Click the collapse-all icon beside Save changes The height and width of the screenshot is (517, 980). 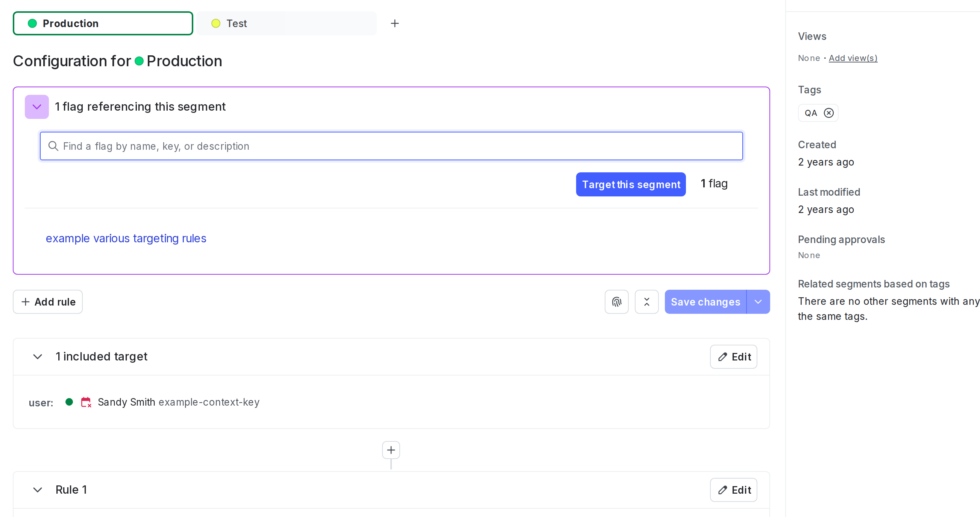(x=646, y=301)
